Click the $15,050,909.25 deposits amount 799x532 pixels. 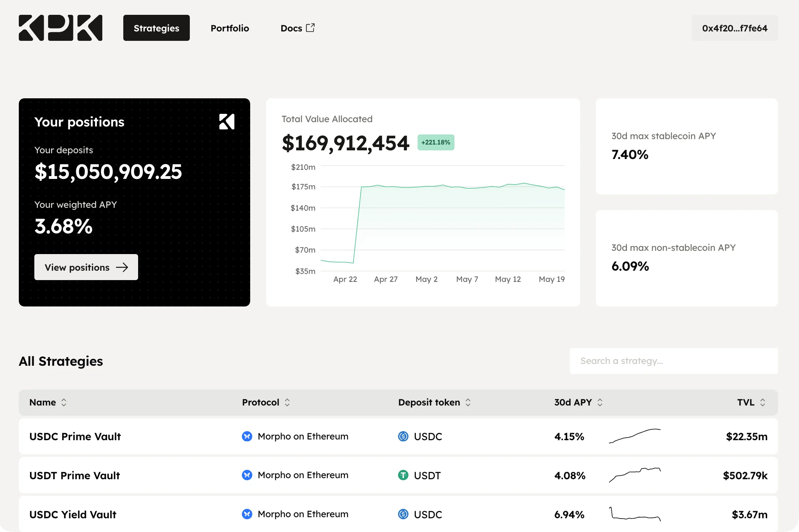[108, 172]
